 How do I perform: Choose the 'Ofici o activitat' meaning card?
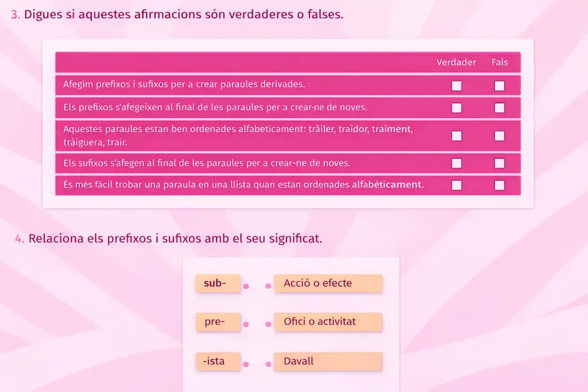click(327, 322)
